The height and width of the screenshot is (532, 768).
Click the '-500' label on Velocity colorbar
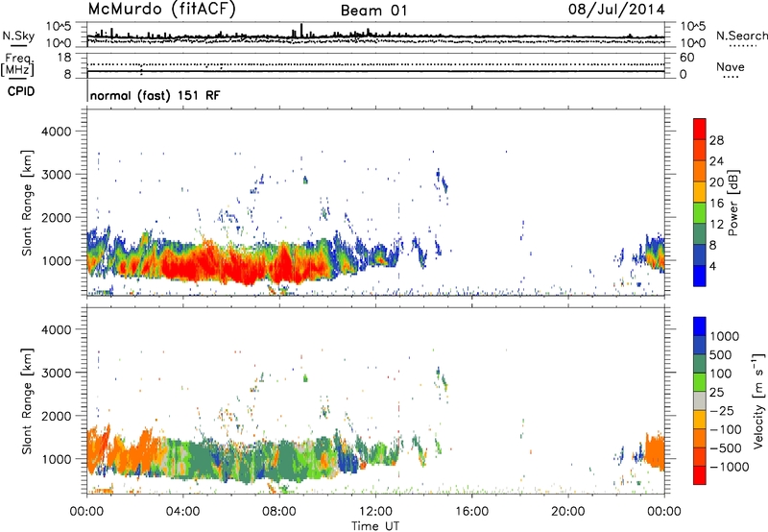point(726,448)
